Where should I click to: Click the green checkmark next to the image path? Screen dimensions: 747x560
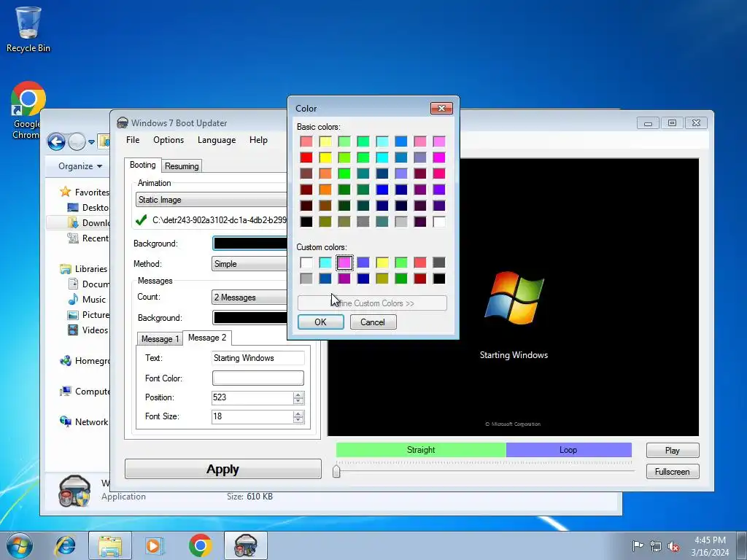(141, 220)
